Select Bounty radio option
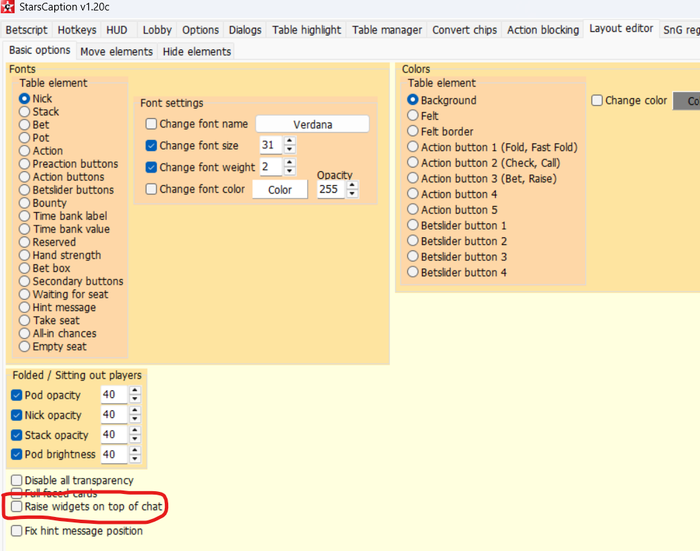700x551 pixels. coord(25,203)
